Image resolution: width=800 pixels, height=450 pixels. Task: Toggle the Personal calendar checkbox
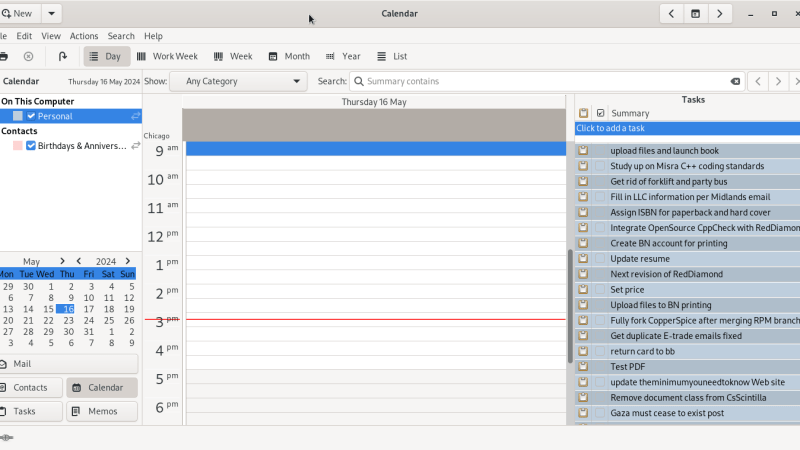pyautogui.click(x=31, y=116)
